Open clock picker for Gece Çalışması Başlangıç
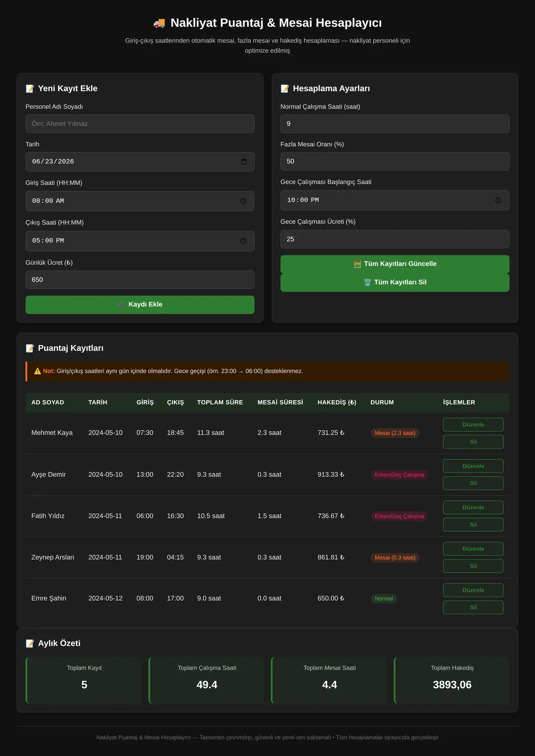 pos(498,200)
